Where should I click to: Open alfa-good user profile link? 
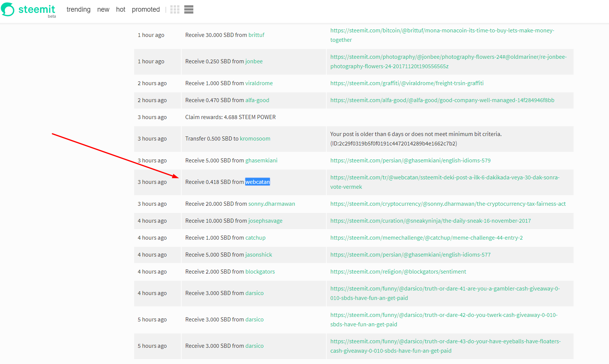coord(257,100)
